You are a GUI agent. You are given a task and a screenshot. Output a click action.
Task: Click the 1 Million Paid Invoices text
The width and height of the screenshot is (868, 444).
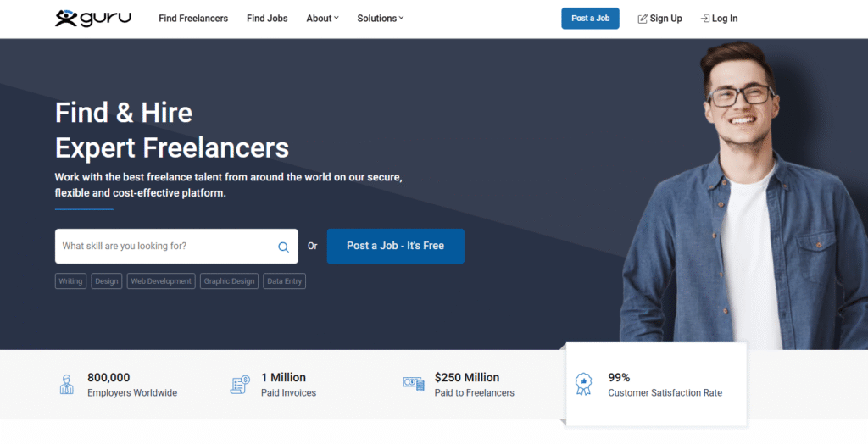click(x=288, y=385)
